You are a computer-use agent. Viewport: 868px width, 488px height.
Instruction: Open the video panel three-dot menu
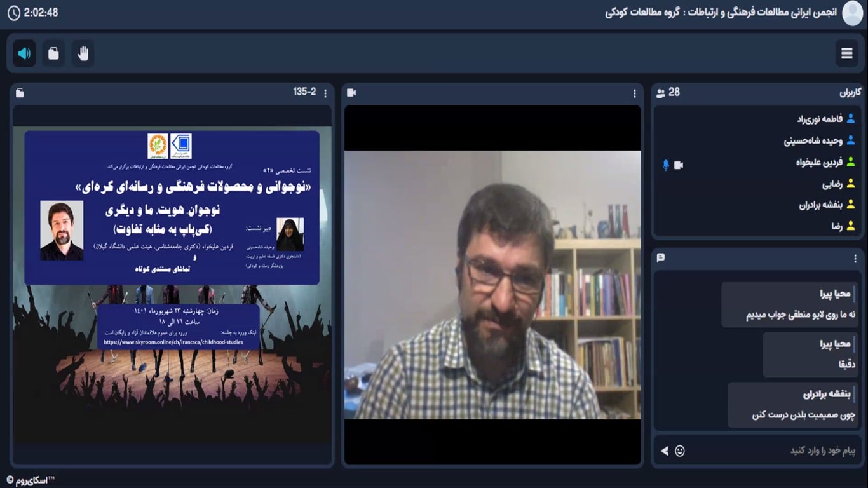tap(634, 93)
